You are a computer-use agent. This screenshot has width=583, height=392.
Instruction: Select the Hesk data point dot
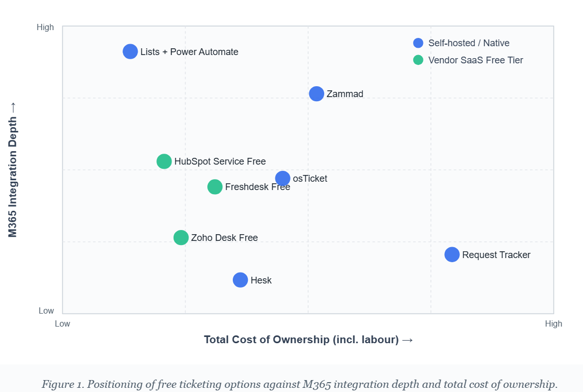(x=240, y=280)
